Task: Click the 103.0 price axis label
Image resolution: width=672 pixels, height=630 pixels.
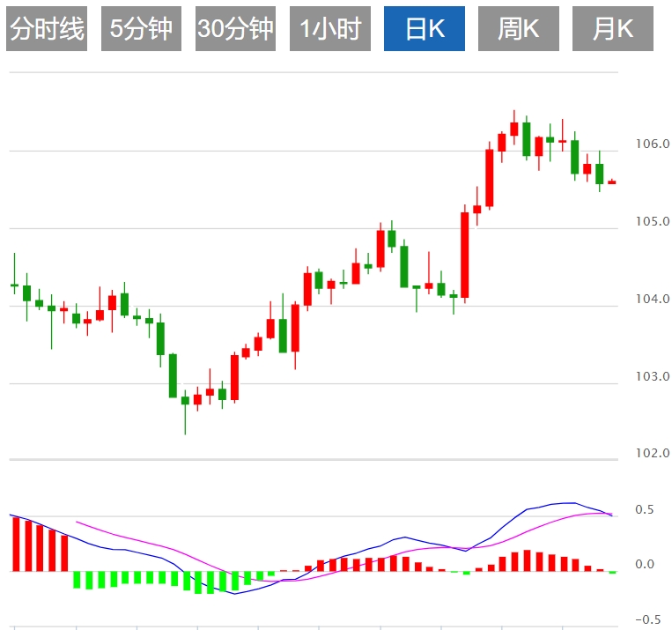Action: pos(653,376)
